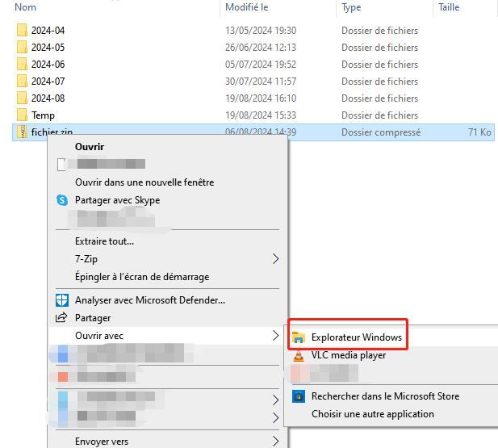The height and width of the screenshot is (448, 498).
Task: Click the VLC traffic cone icon
Action: (x=298, y=355)
